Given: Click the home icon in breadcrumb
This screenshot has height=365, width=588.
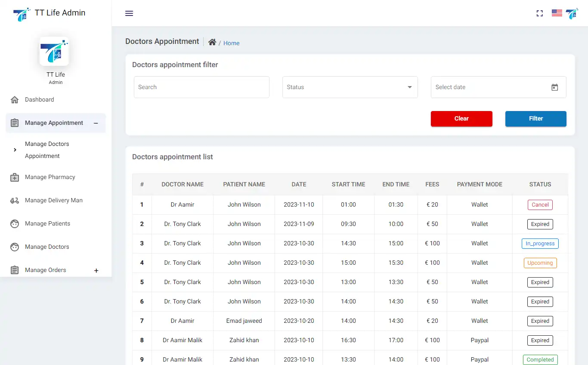Looking at the screenshot, I should 212,42.
